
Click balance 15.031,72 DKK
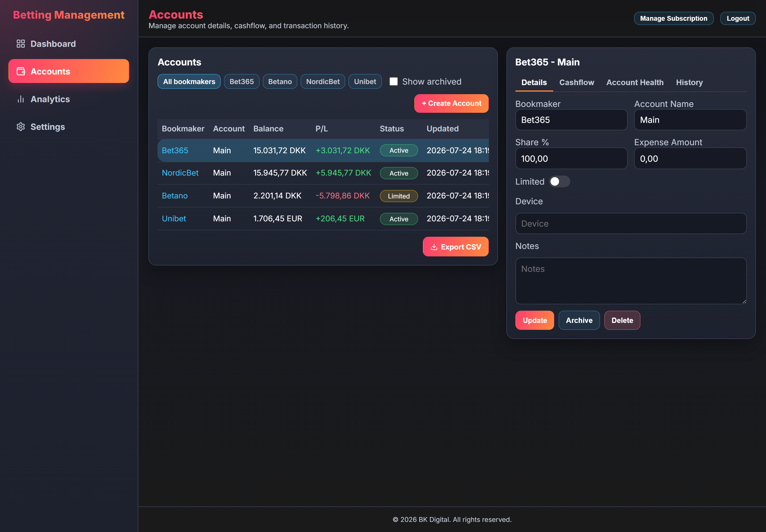pos(279,150)
